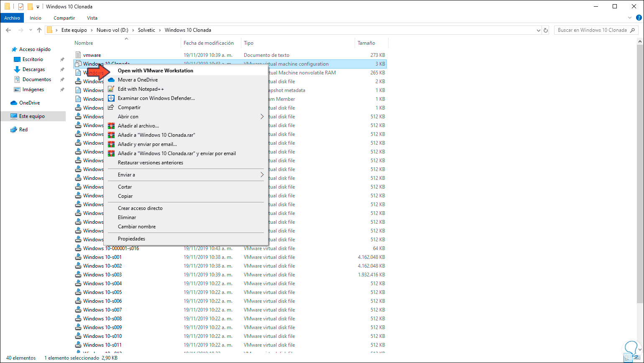Choose Eliminar in the context menu
This screenshot has width=644, height=363.
point(186,217)
